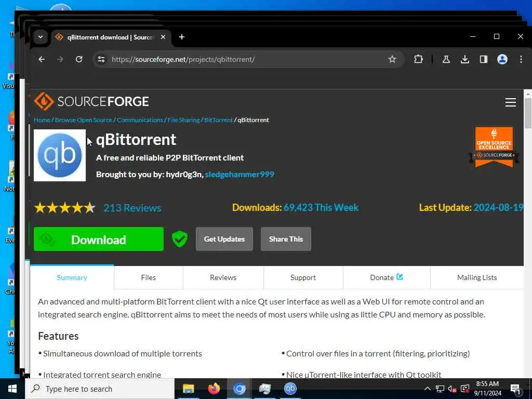532x399 pixels.
Task: Click the Home breadcrumb link
Action: [42, 120]
